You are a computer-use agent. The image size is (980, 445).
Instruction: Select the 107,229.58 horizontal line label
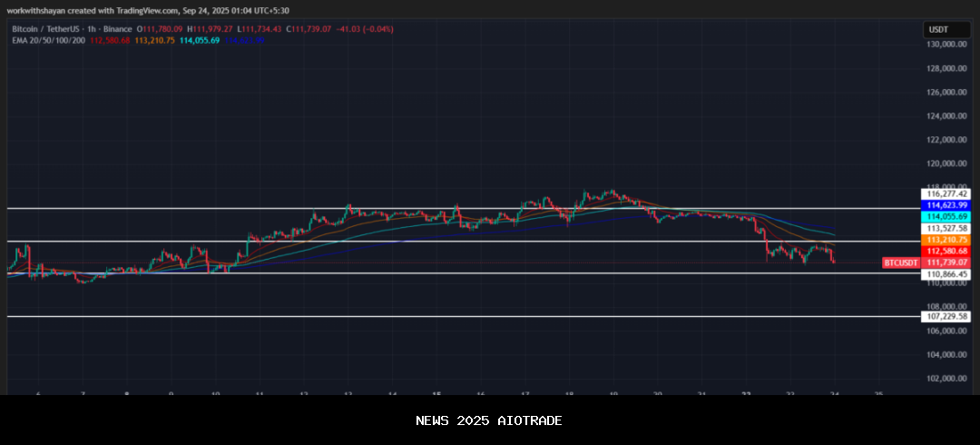coord(946,317)
